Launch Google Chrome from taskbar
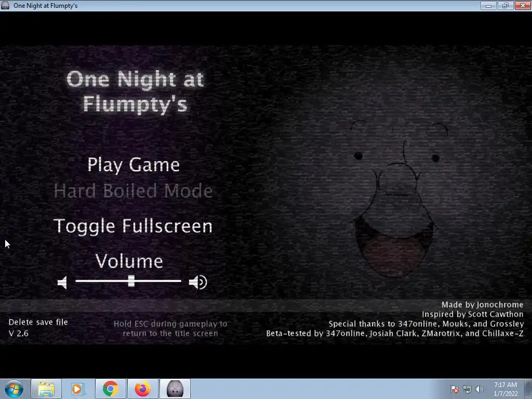 coord(110,389)
